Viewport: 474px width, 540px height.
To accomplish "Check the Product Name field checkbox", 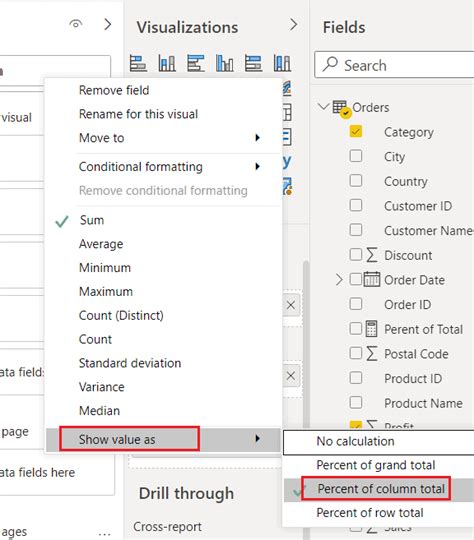I will pyautogui.click(x=356, y=402).
